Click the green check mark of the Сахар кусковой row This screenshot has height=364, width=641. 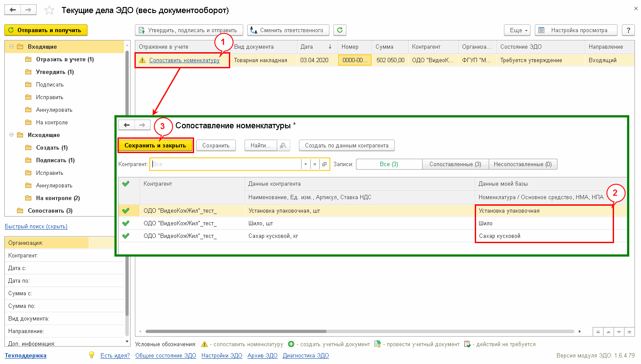click(126, 236)
